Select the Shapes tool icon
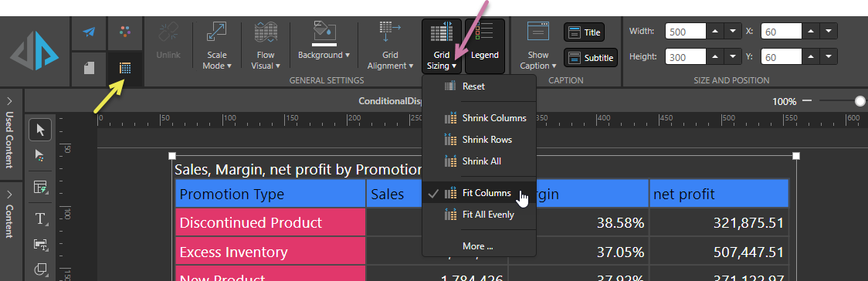 coord(40,269)
